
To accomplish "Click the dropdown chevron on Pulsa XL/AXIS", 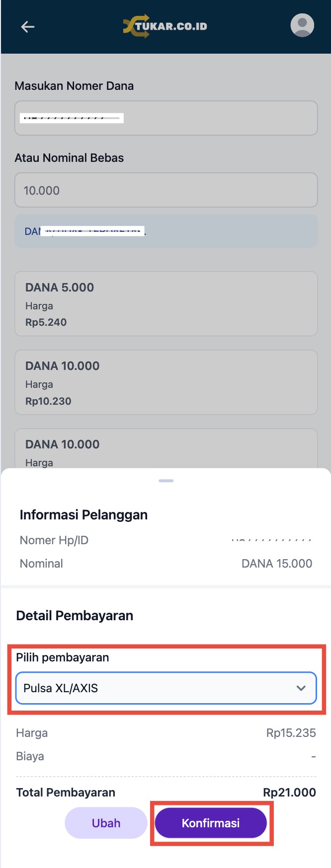I will coord(301,688).
